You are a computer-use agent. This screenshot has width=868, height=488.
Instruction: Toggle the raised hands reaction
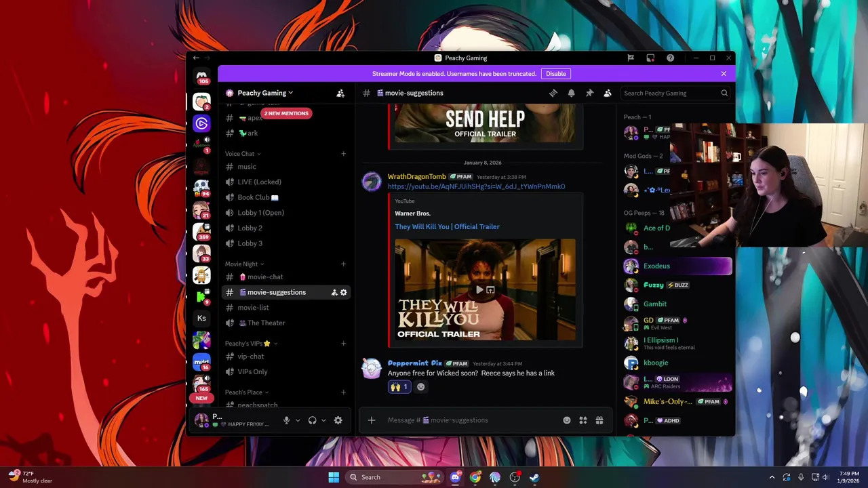tap(399, 387)
